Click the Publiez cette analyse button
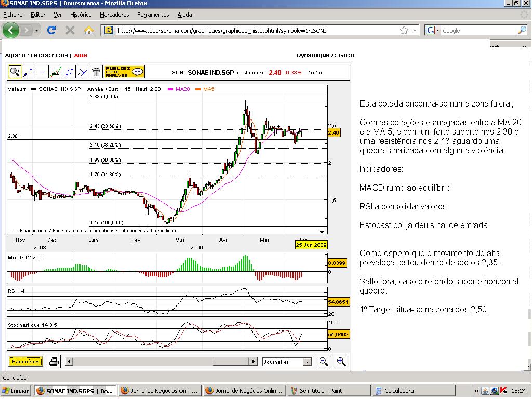The image size is (532, 399). 125,72
